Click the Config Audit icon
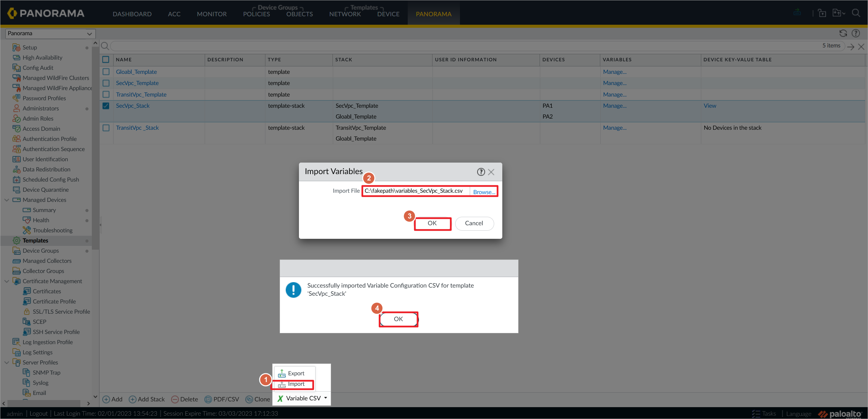Screen dimensions: 868x419 pos(16,68)
